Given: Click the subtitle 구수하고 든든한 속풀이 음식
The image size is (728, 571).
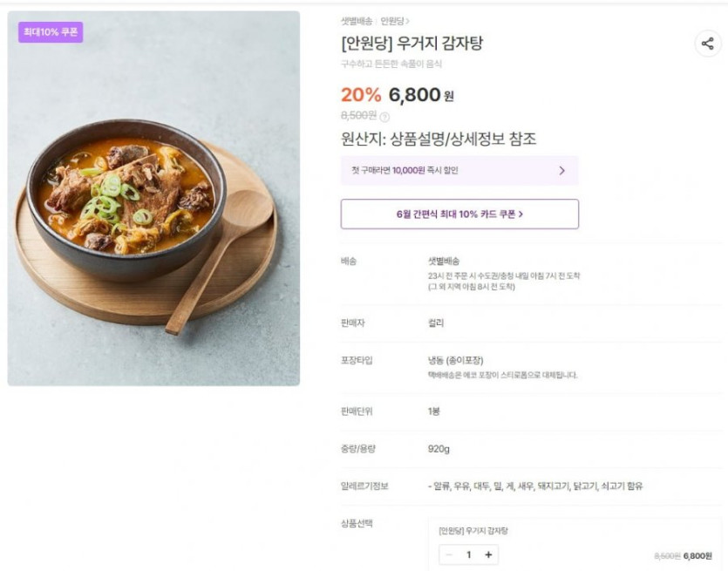Looking at the screenshot, I should pyautogui.click(x=391, y=64).
